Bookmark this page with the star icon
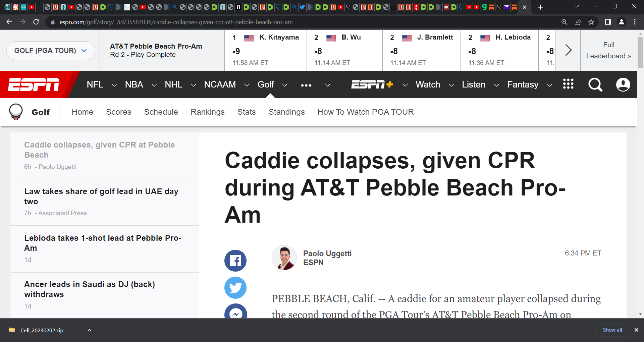644x342 pixels. 591,22
